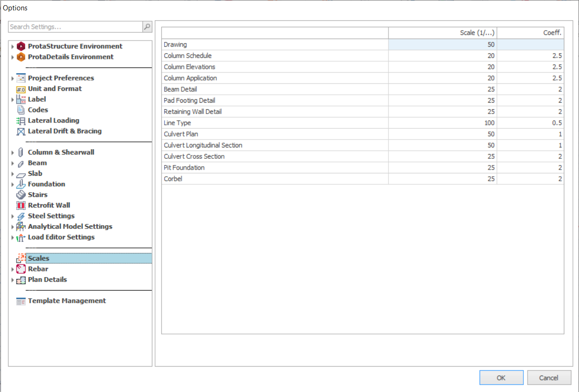Open the Plan Details settings item
579x392 pixels.
coord(47,279)
